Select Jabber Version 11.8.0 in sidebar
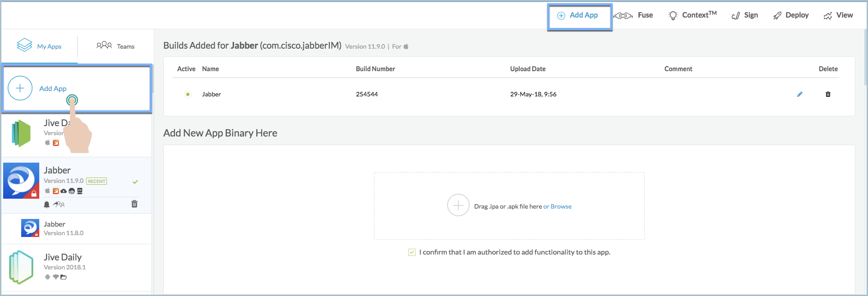This screenshot has width=868, height=296. click(x=77, y=228)
